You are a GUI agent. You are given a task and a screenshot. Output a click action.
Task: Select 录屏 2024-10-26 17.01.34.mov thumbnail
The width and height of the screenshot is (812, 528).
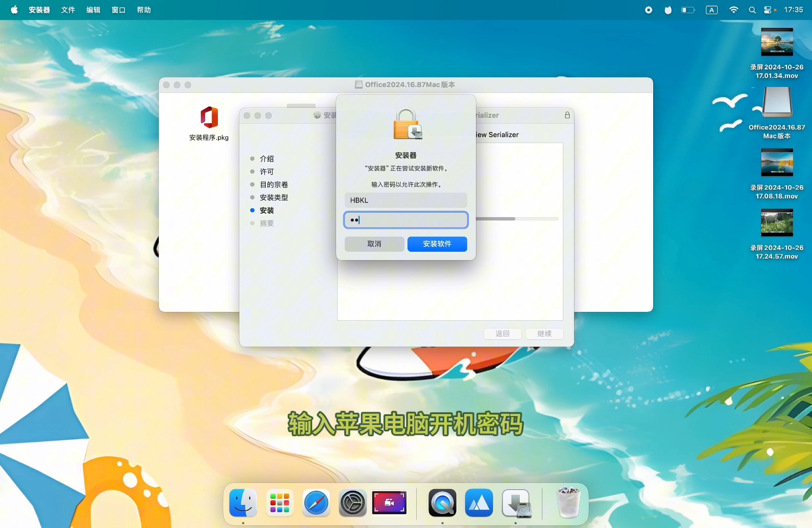777,42
